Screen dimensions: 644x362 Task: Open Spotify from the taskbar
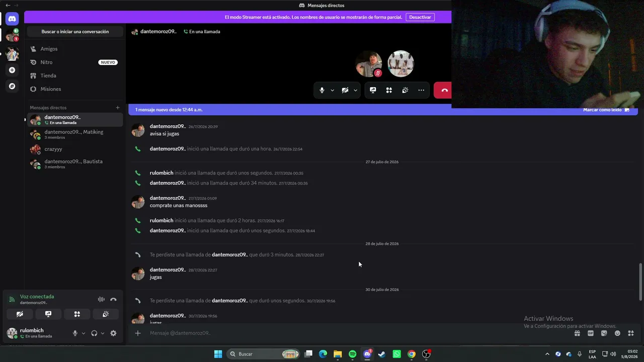click(352, 354)
